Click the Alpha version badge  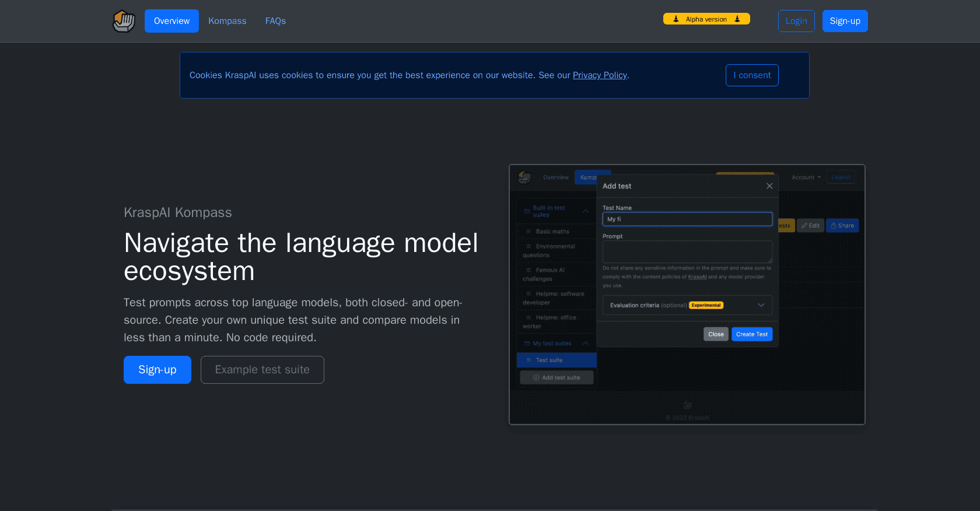[x=706, y=19]
